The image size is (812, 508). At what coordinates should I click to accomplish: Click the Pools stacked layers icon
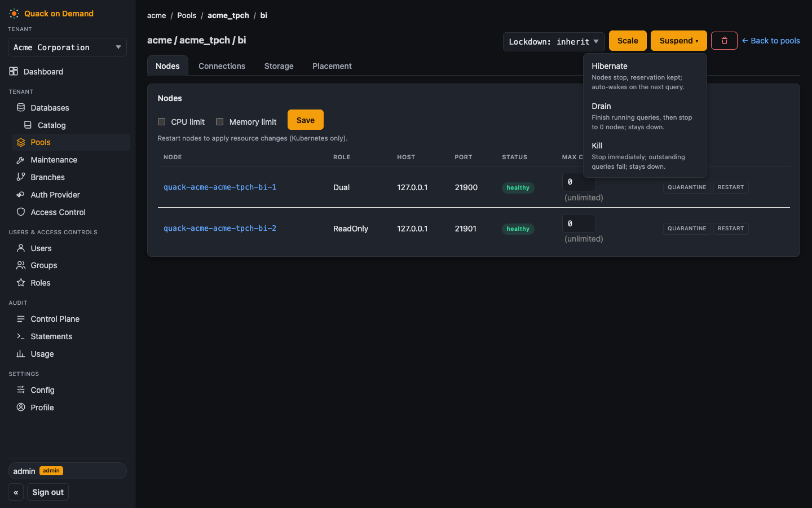21,142
